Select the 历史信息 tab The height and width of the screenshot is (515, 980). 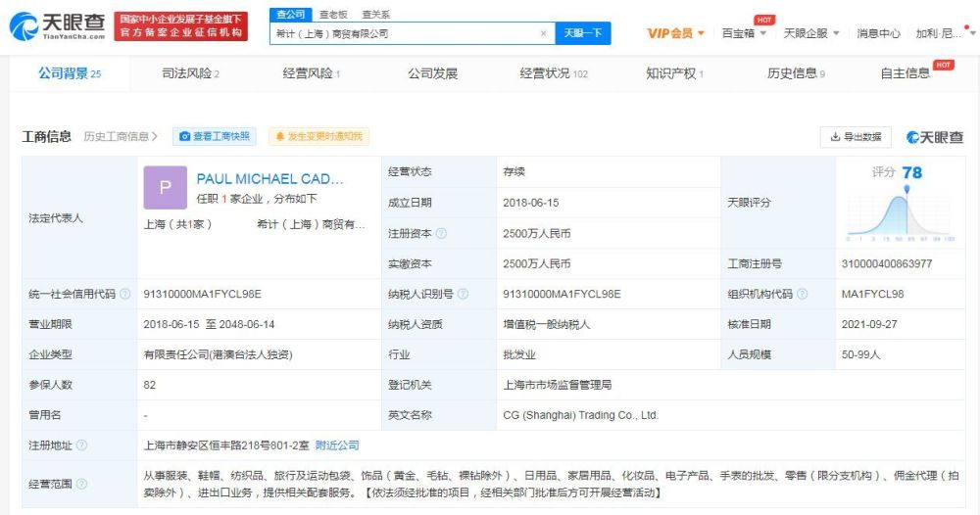[x=796, y=73]
